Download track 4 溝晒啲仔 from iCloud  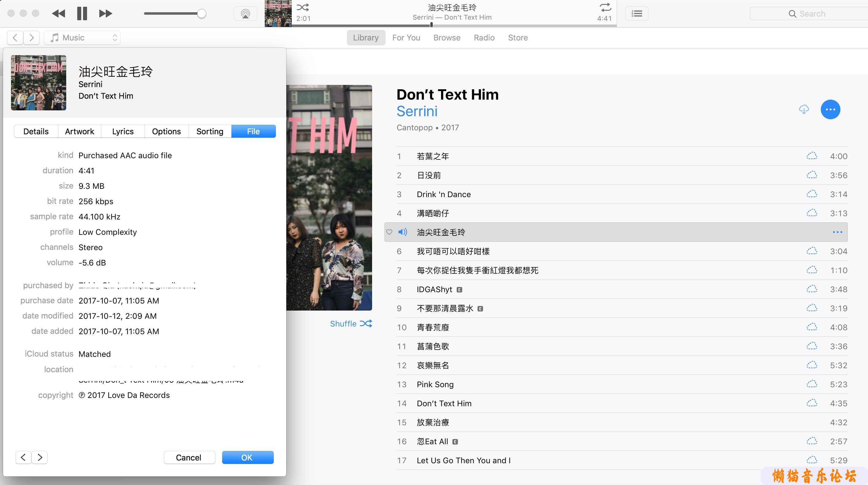pos(812,213)
